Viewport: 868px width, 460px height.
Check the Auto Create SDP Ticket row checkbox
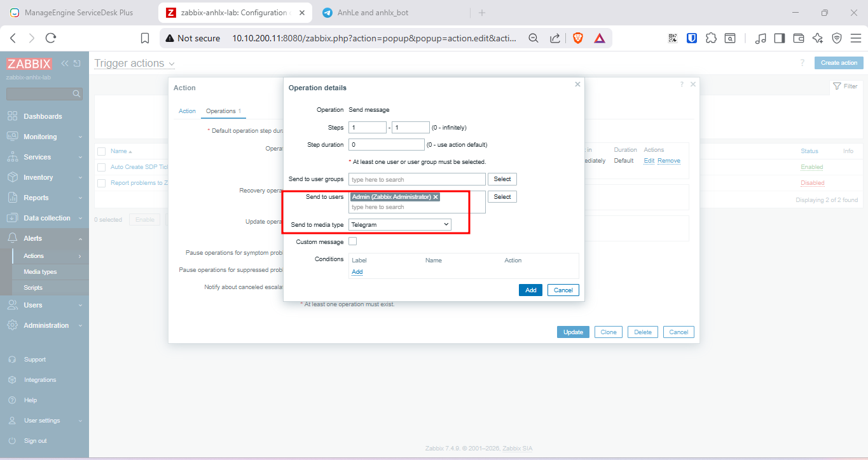click(x=101, y=167)
